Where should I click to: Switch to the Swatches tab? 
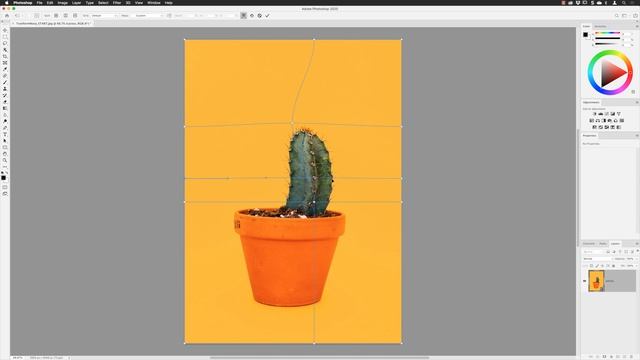(x=600, y=27)
